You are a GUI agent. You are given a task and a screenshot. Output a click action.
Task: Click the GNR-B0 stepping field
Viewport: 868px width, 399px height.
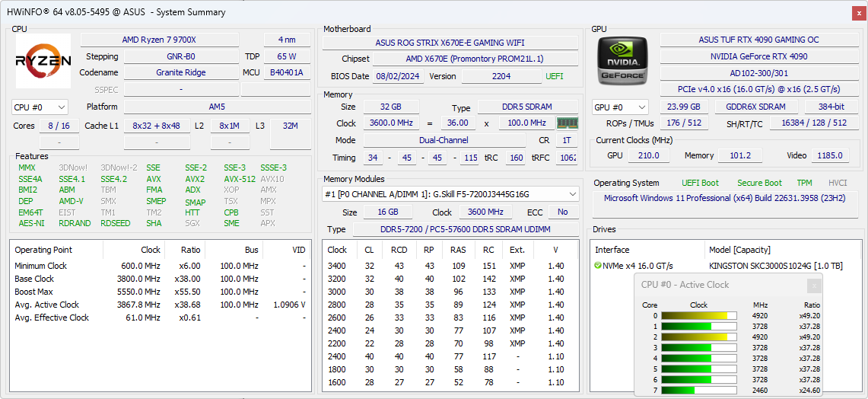(181, 56)
